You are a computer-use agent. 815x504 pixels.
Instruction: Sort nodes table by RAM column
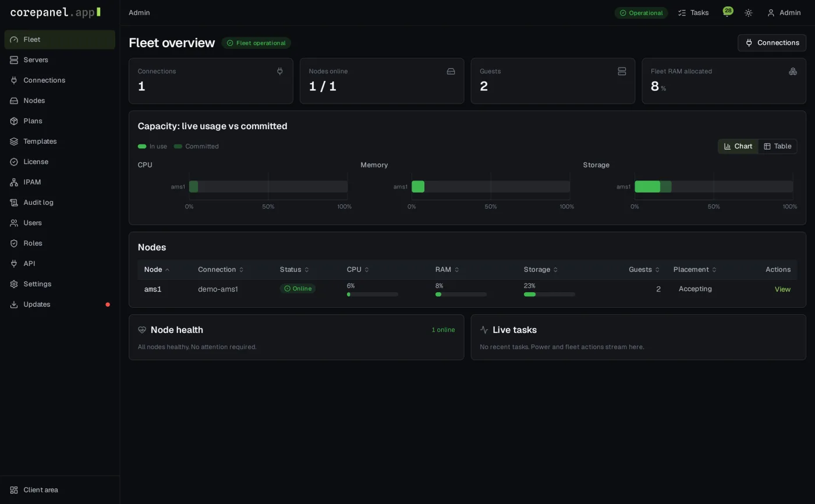447,270
